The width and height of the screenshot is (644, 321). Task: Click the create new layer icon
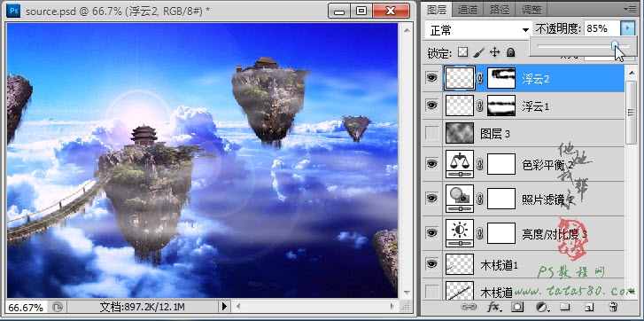click(x=589, y=307)
